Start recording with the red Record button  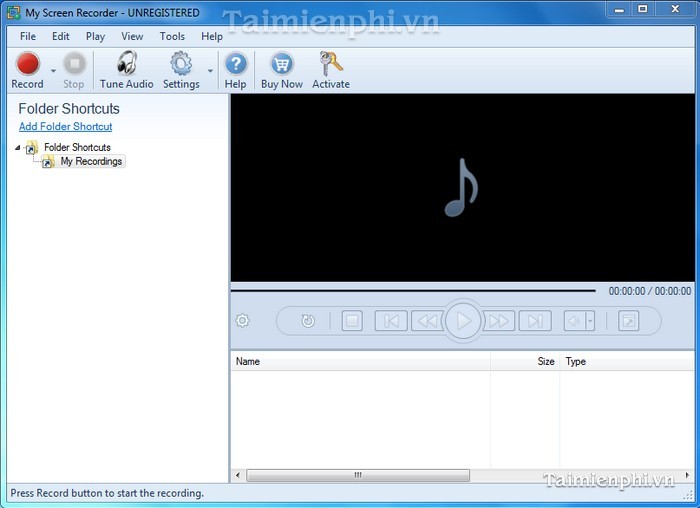tap(28, 70)
